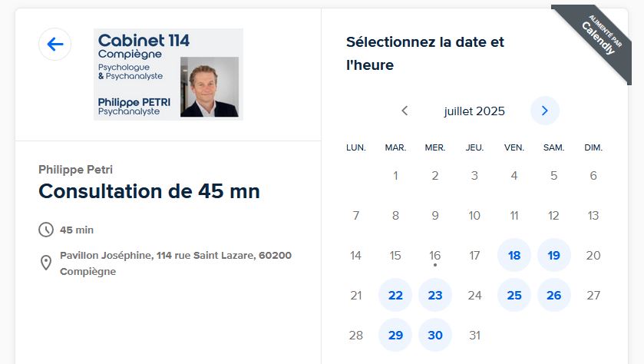Screen dimensions: 644x364
Task: Go to the next month with right chevron
Action: click(545, 111)
